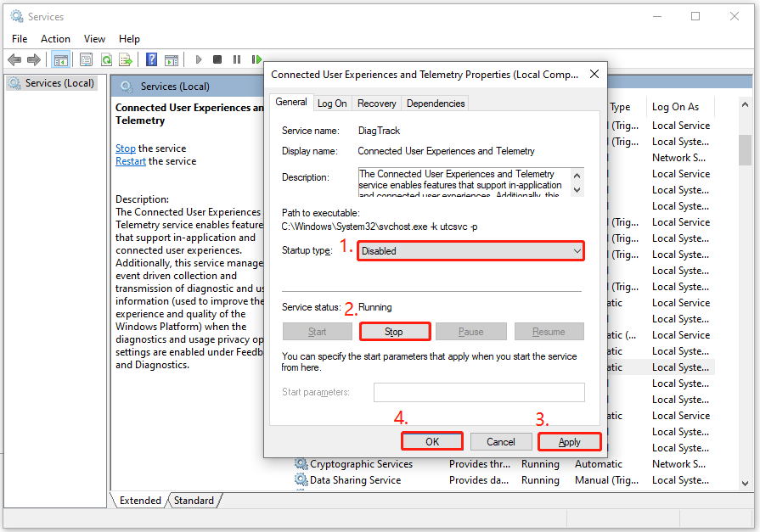Switch to the Recovery tab
760x532 pixels.
[377, 104]
